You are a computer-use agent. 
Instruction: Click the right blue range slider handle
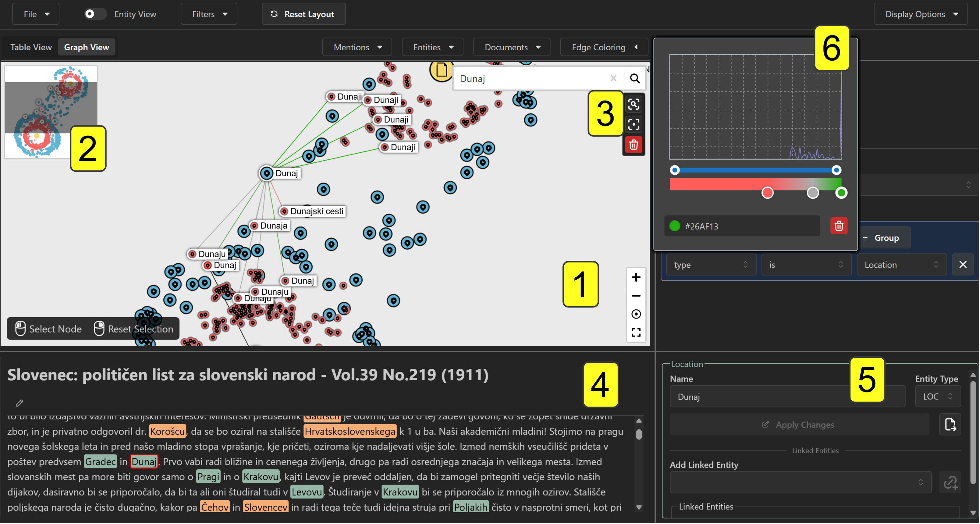(x=836, y=170)
